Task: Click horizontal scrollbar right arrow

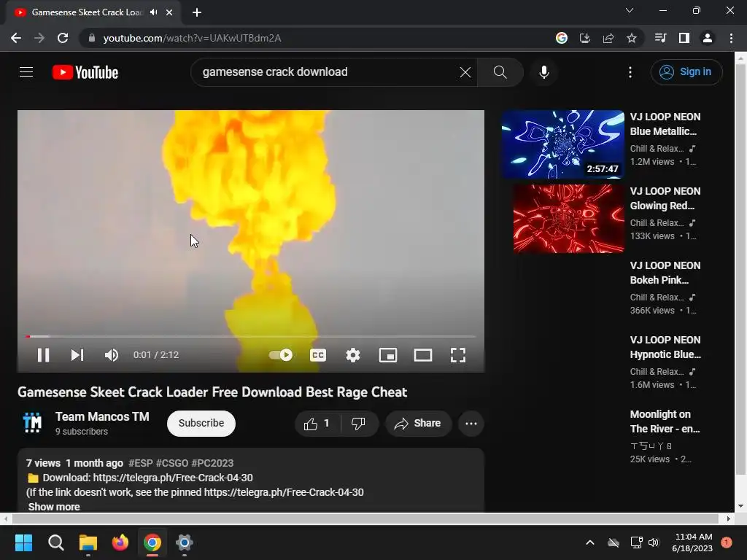Action: coord(729,518)
